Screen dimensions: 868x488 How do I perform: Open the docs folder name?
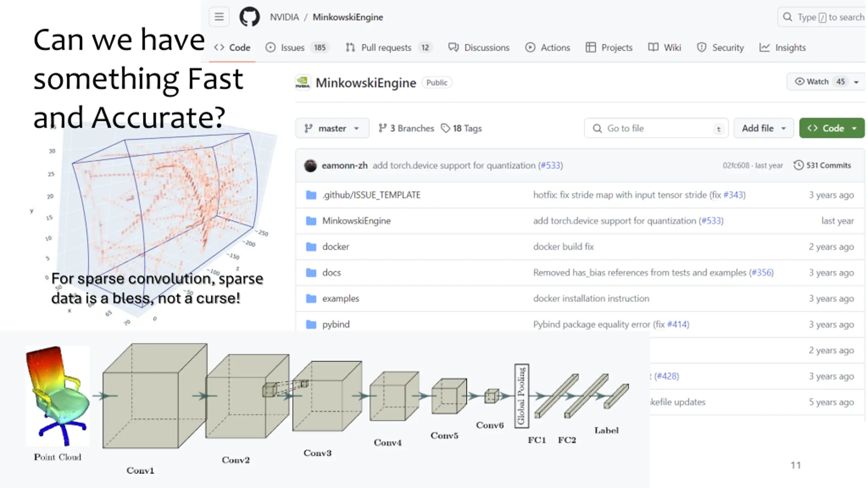pos(332,272)
